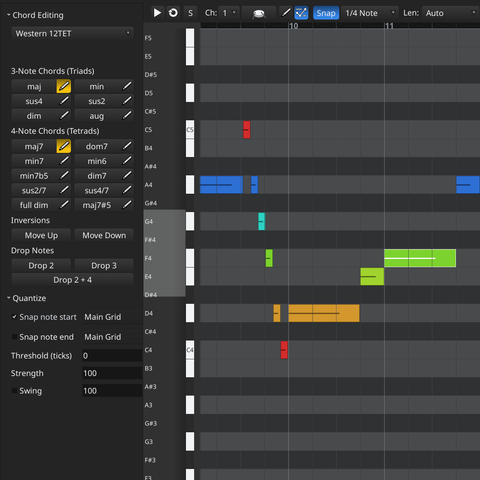The width and height of the screenshot is (480, 480).
Task: Apply the min triad chord
Action: [97, 87]
